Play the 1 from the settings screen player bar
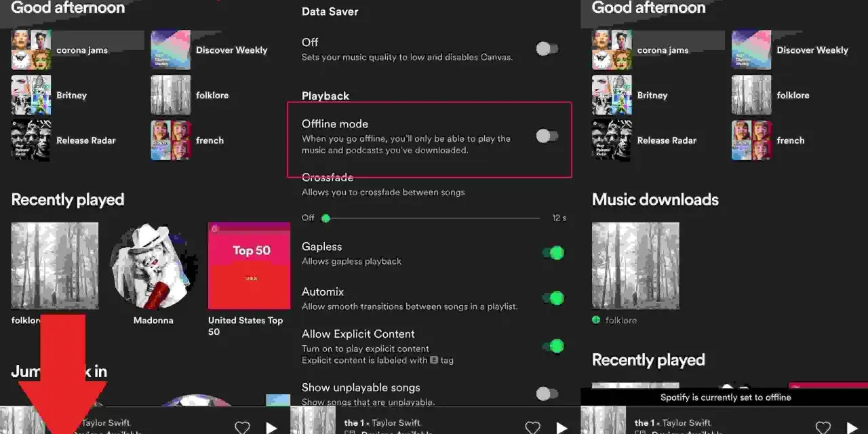Viewport: 868px width, 434px height. [x=561, y=427]
